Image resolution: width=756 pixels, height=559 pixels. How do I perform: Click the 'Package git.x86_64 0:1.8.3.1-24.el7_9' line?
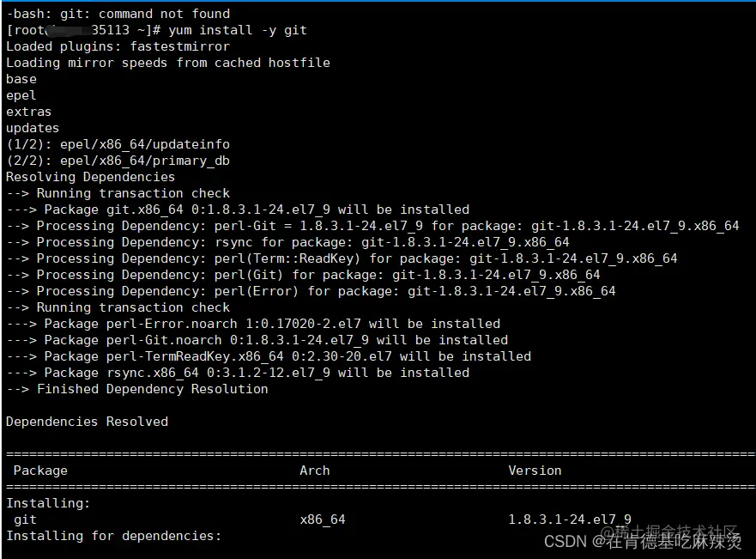coord(238,210)
